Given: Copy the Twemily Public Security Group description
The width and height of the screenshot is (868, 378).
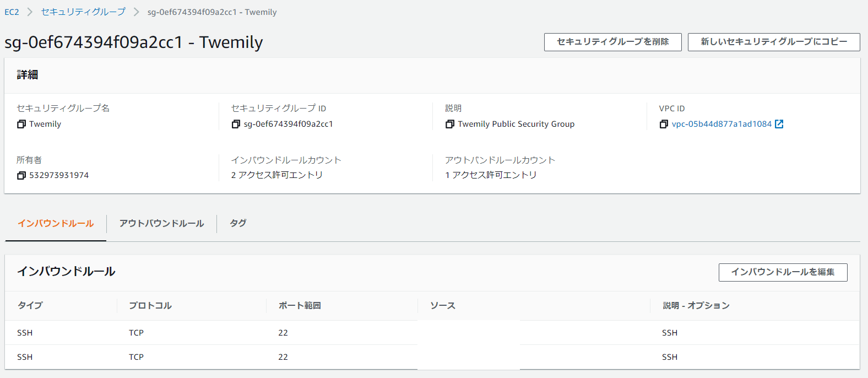Looking at the screenshot, I should [450, 125].
